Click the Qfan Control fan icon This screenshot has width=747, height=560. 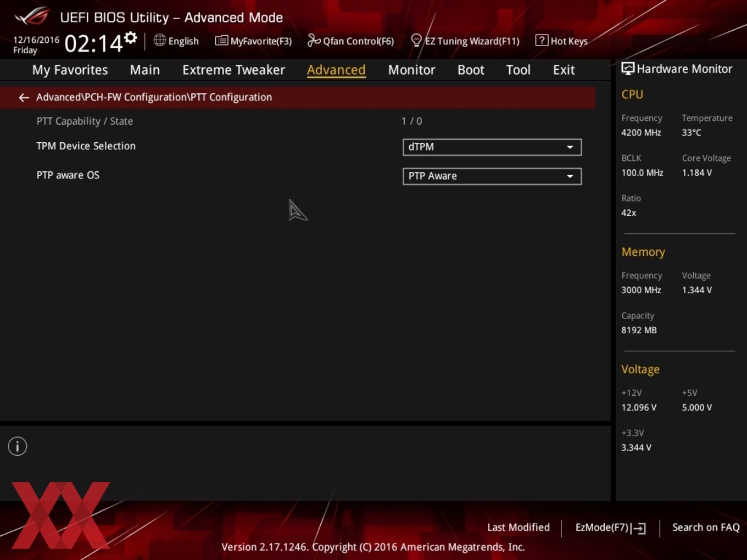click(314, 40)
